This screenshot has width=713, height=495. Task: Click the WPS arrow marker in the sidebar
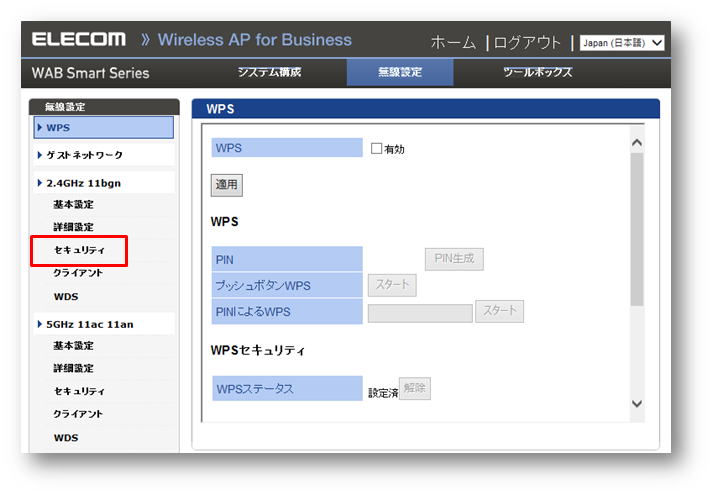(x=40, y=127)
